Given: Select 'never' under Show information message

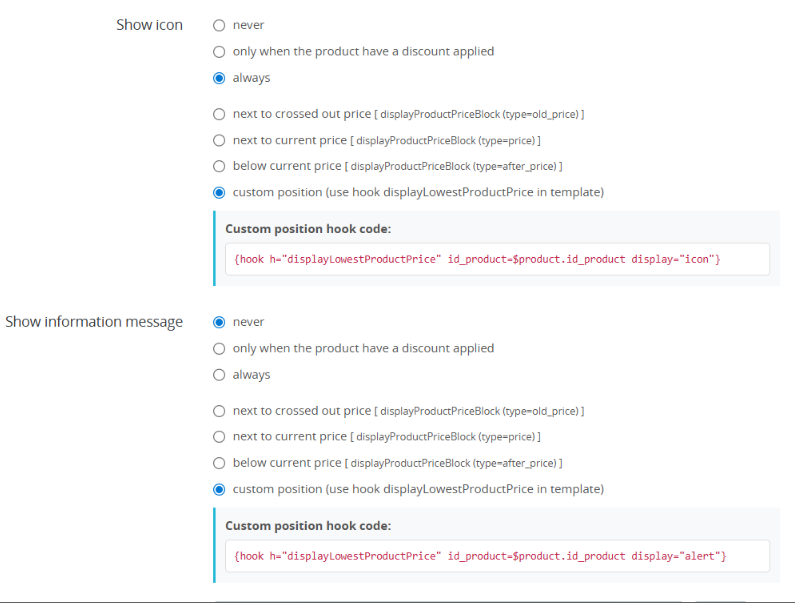Looking at the screenshot, I should [x=219, y=322].
